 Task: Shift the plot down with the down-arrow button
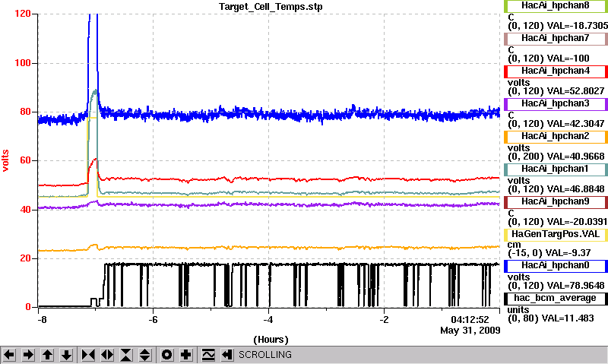pyautogui.click(x=66, y=355)
